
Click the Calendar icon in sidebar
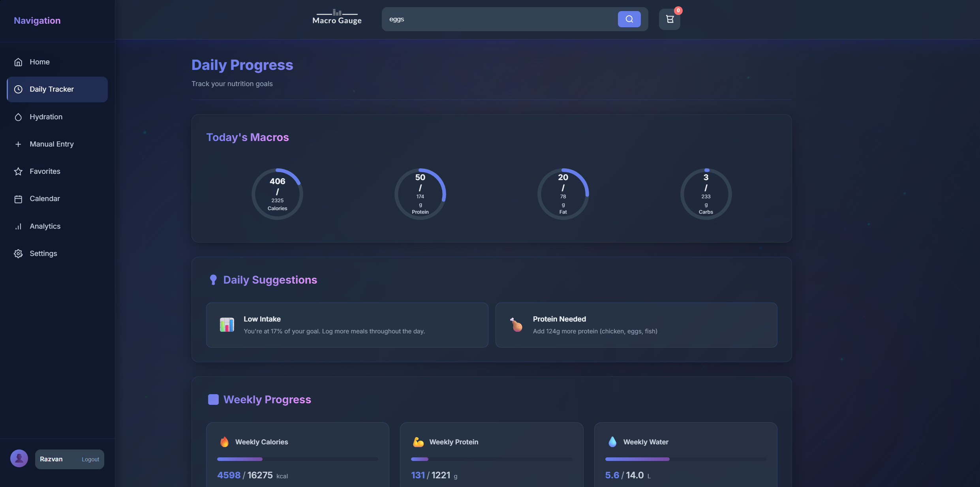click(18, 199)
